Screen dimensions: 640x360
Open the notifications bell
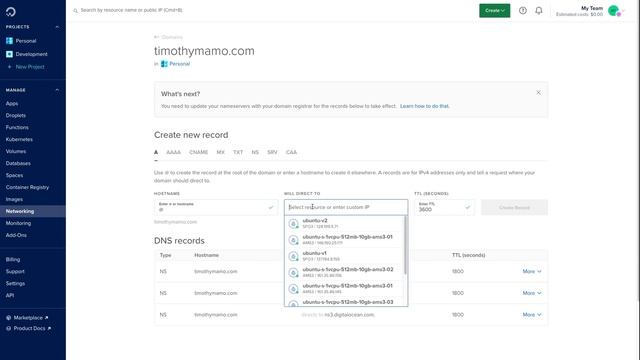point(539,11)
